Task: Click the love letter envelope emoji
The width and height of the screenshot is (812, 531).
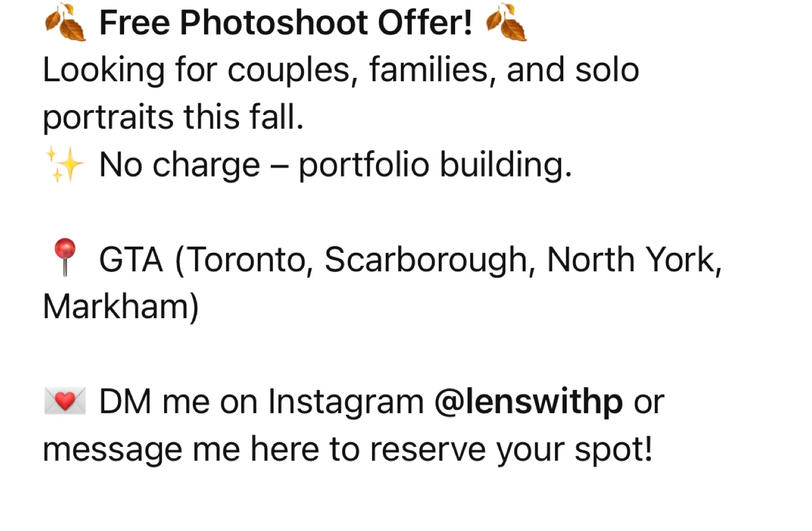Action: click(64, 402)
